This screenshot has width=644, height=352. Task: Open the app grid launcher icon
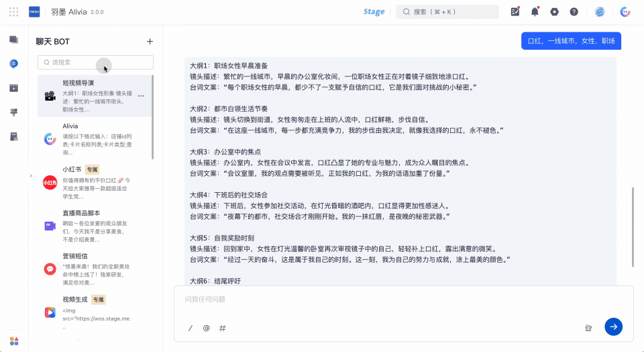13,12
